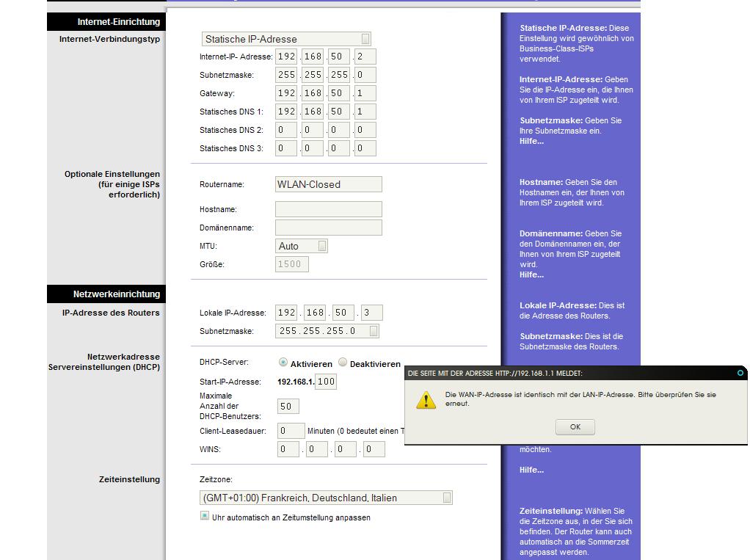Screen dimensions: 750x560
Task: Click the first octet of Statisches DNS 2
Action: (286, 130)
